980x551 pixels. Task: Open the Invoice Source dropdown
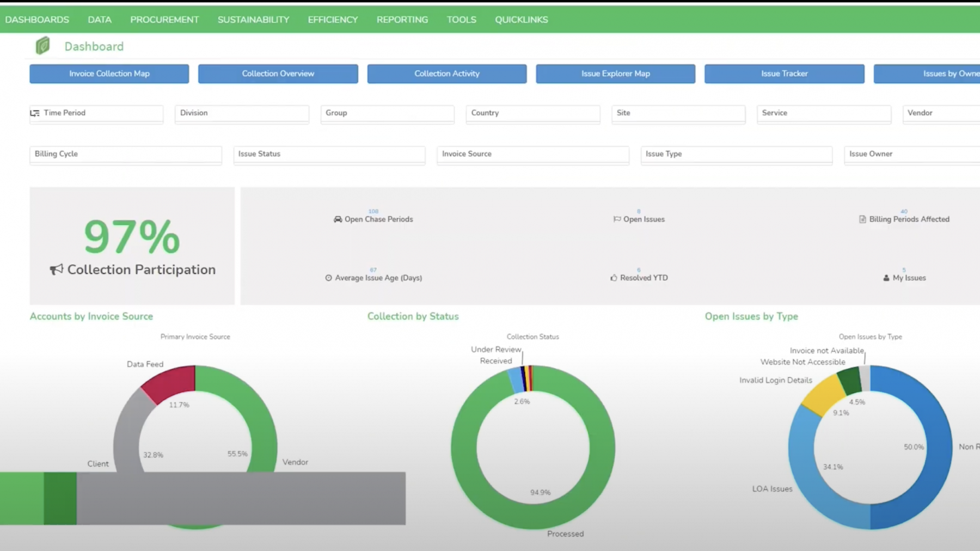[532, 154]
